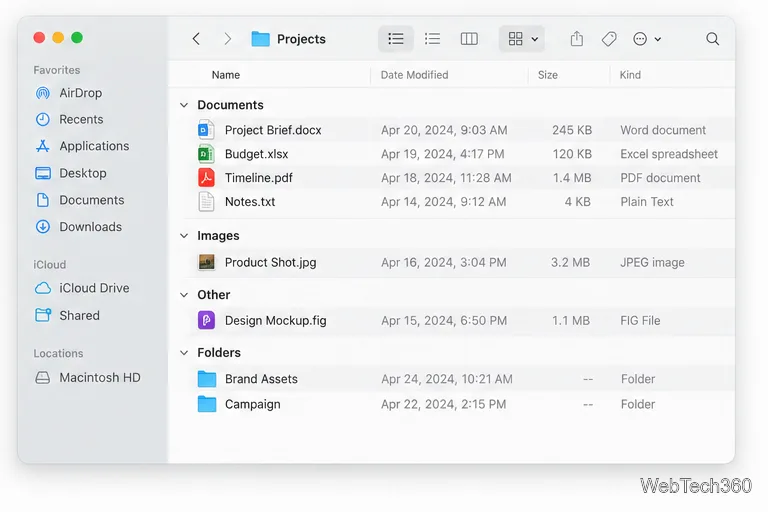Collapse the Documents group chevron
Screen dimensions: 768x512
(x=184, y=105)
